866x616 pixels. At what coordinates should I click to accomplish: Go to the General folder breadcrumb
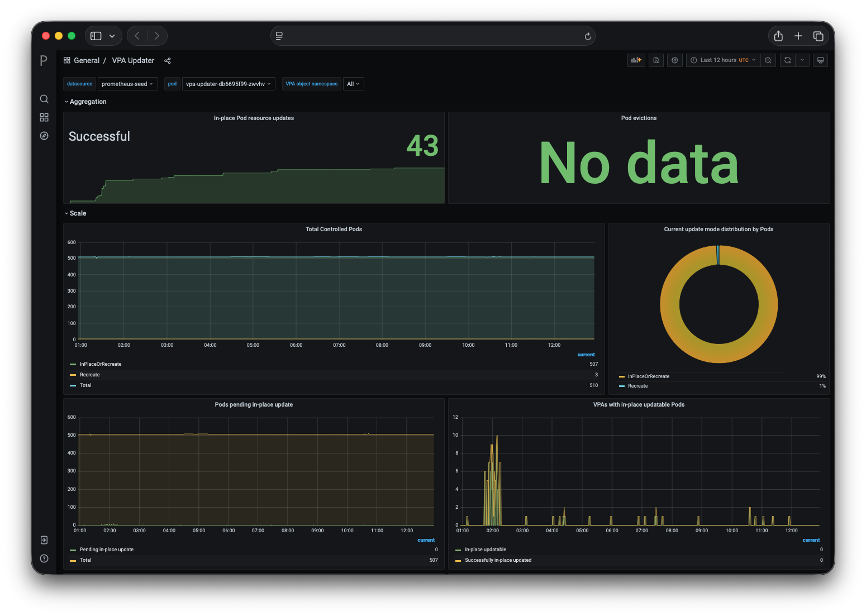pos(87,60)
